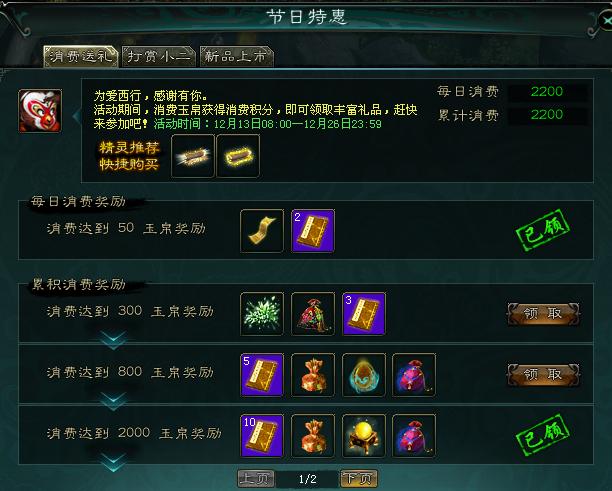The width and height of the screenshot is (612, 491).
Task: Click the green firework reward icon
Action: coord(262,314)
